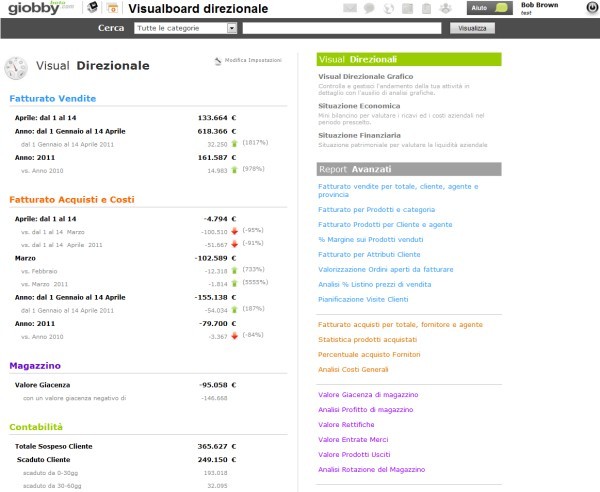Open Analisi Rotazione del Magazzino
Image resolution: width=600 pixels, height=492 pixels.
[372, 469]
